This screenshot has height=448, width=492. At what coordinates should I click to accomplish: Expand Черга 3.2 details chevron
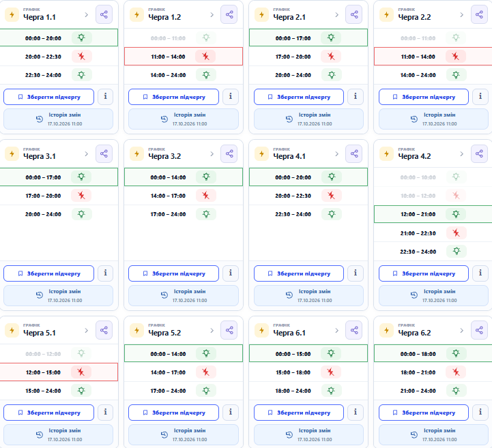(x=212, y=154)
